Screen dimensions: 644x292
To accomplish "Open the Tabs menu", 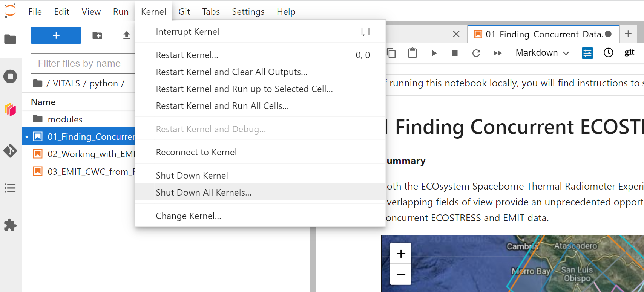I will pyautogui.click(x=211, y=12).
